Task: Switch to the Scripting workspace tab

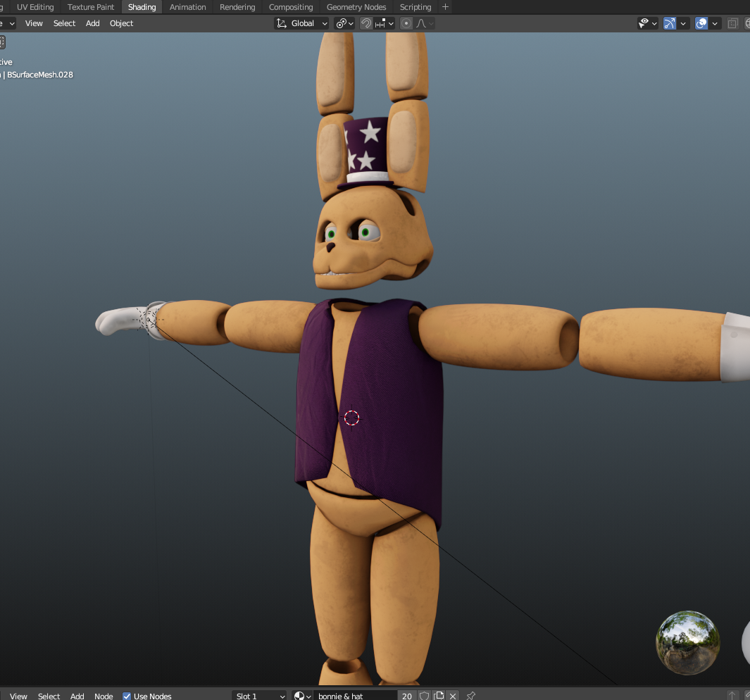Action: (x=415, y=7)
